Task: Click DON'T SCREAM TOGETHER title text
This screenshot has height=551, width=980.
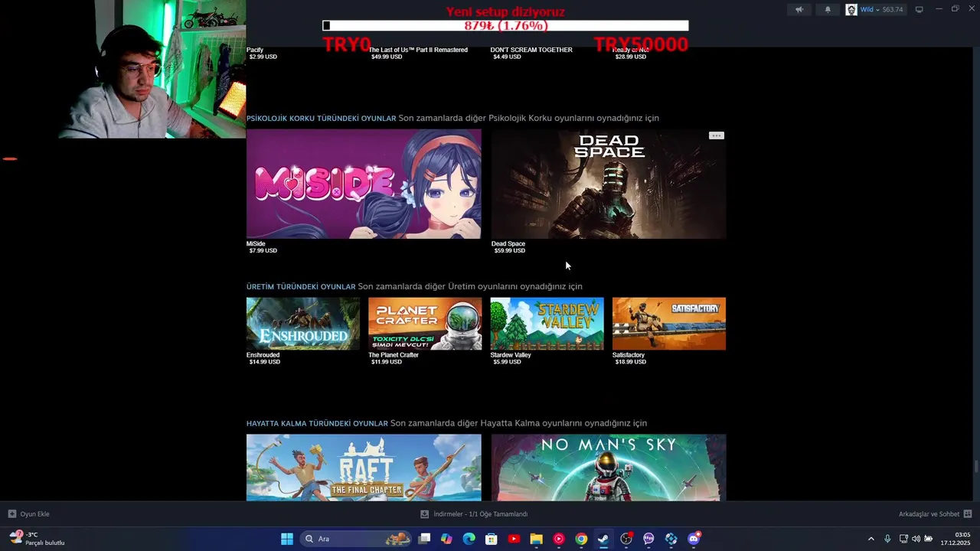Action: (x=531, y=50)
